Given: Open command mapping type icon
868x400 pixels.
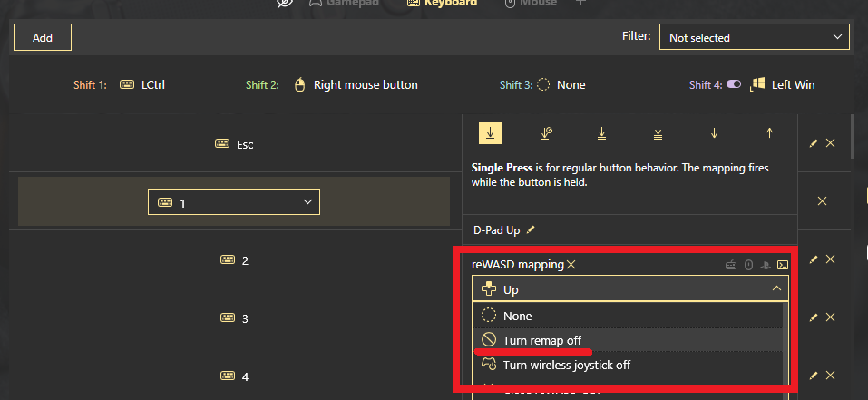Looking at the screenshot, I should point(782,265).
